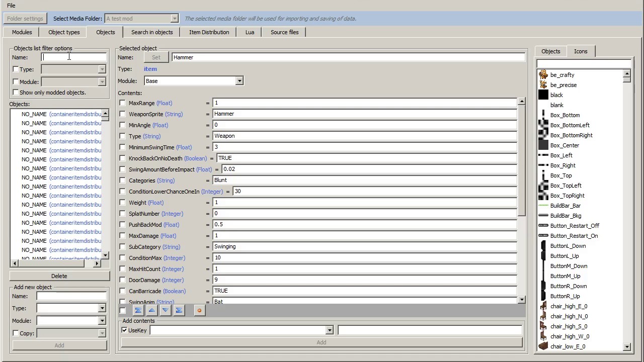The width and height of the screenshot is (644, 362).
Task: Open the Type dropdown in Add new object
Action: (102, 308)
